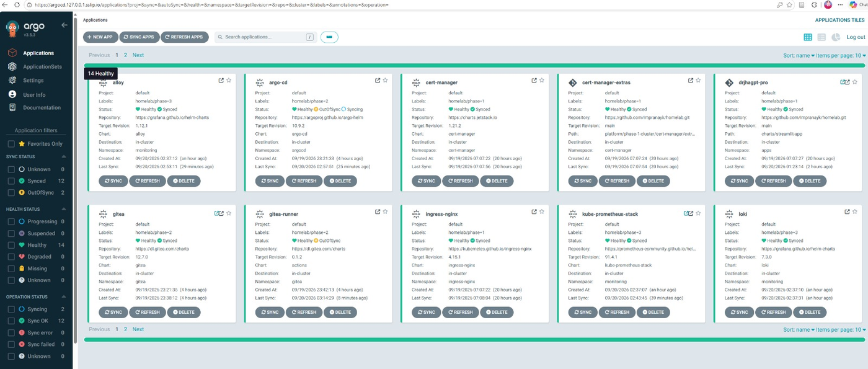Image resolution: width=868 pixels, height=369 pixels.
Task: Click the bottom green health status bar
Action: click(x=474, y=340)
